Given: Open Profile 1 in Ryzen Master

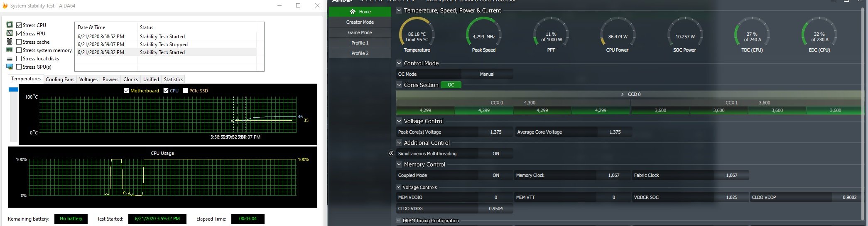Looking at the screenshot, I should (360, 43).
